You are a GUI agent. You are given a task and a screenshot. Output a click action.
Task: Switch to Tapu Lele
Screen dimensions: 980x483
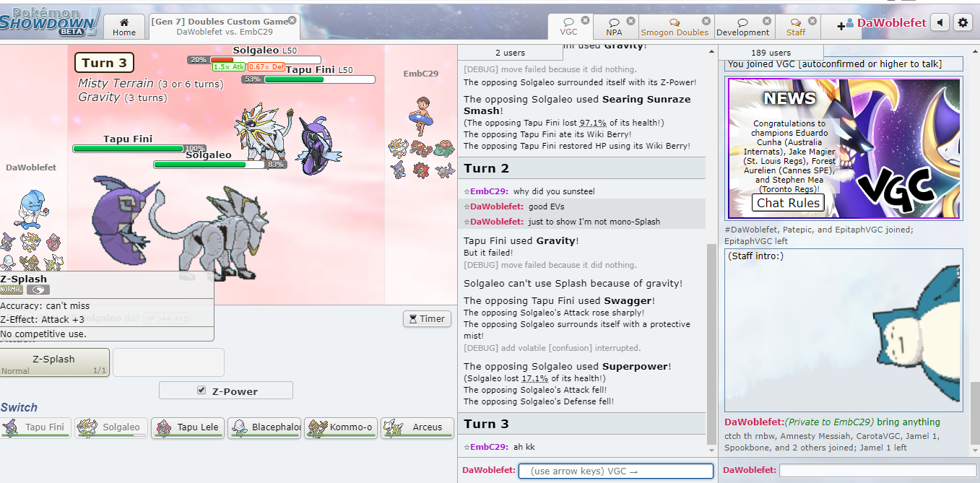[188, 427]
